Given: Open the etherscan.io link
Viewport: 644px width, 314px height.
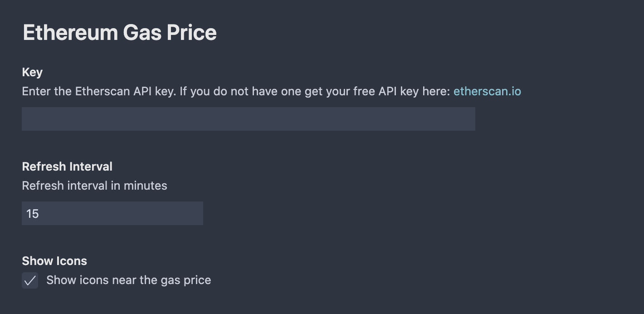Looking at the screenshot, I should pos(487,92).
